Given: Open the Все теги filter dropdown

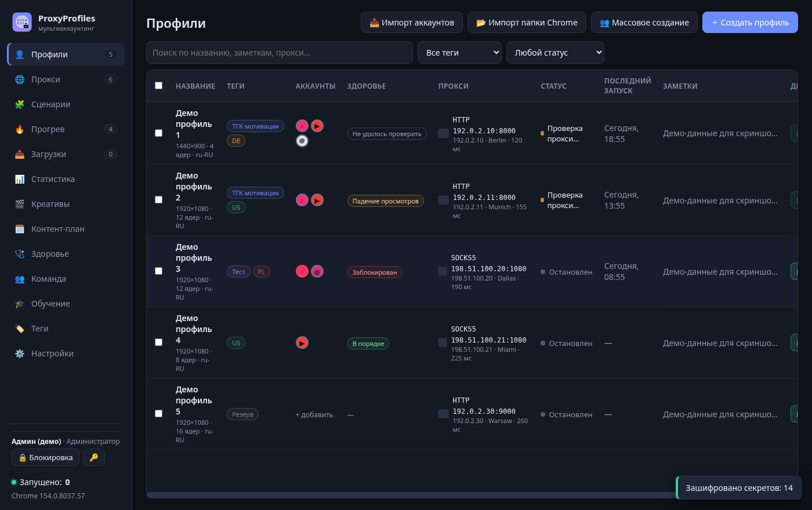Looking at the screenshot, I should point(459,53).
